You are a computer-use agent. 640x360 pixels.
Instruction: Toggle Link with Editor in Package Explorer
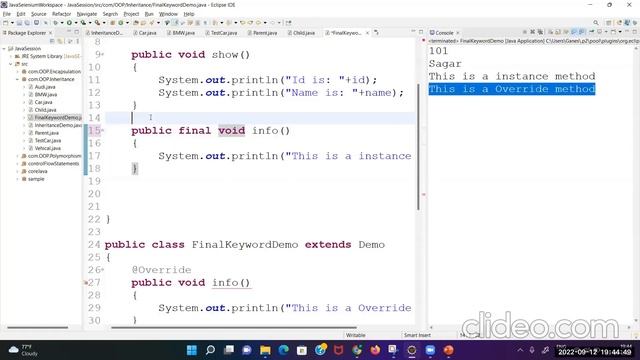[60, 41]
